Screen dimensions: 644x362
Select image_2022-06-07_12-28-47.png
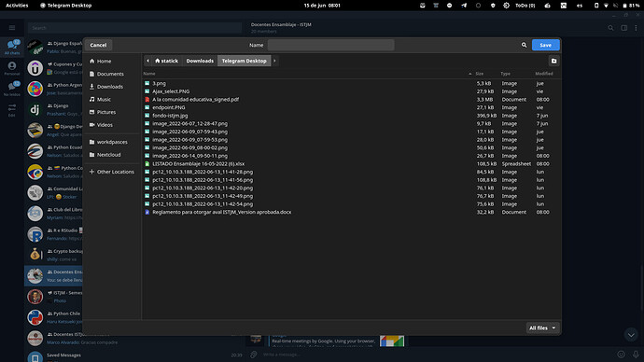189,123
